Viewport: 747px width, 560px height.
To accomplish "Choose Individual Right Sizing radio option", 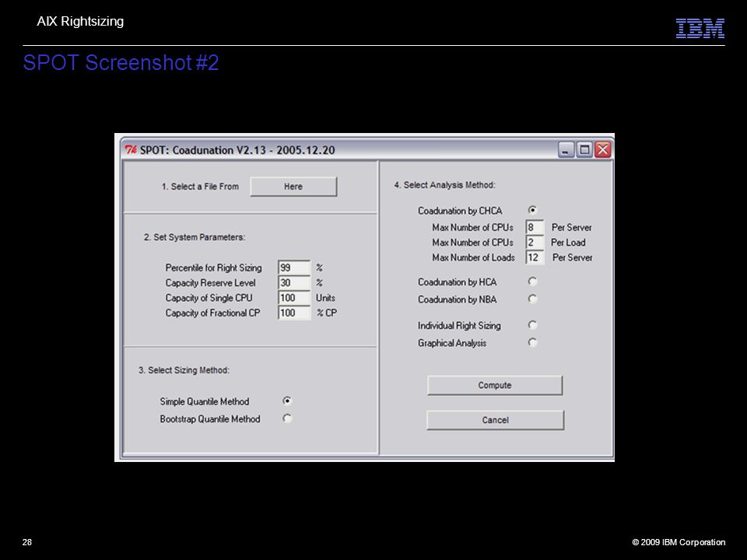I will pyautogui.click(x=532, y=325).
